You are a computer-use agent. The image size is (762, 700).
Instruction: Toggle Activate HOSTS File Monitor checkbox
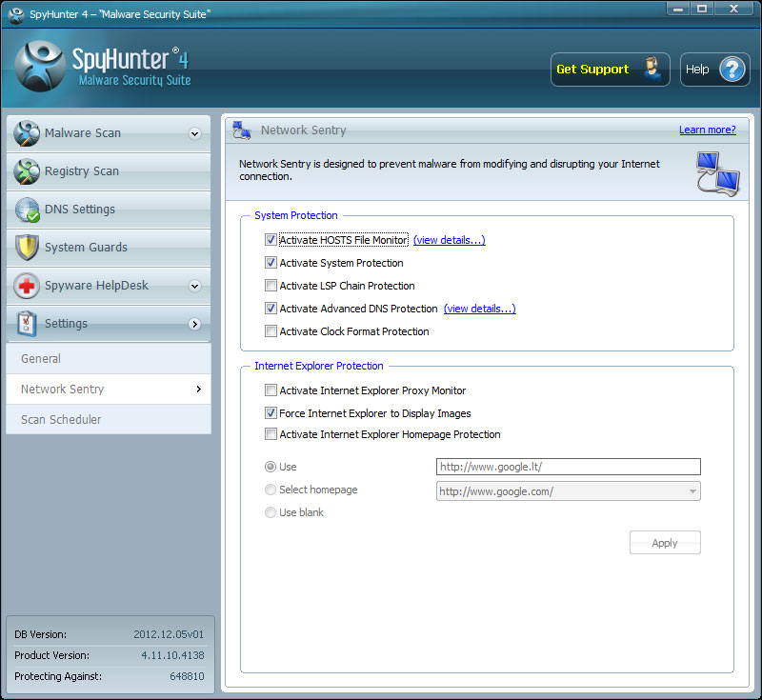271,240
